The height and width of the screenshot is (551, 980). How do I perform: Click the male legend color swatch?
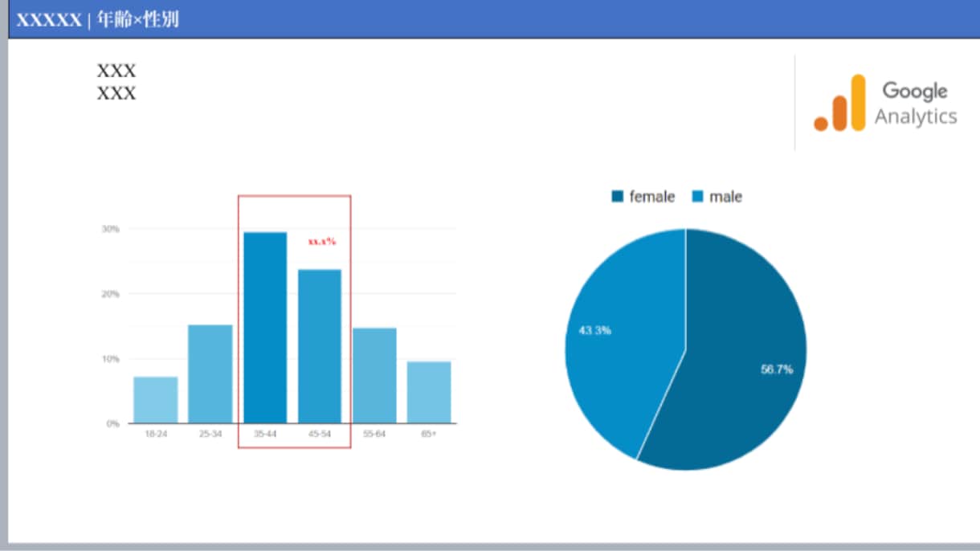click(697, 197)
